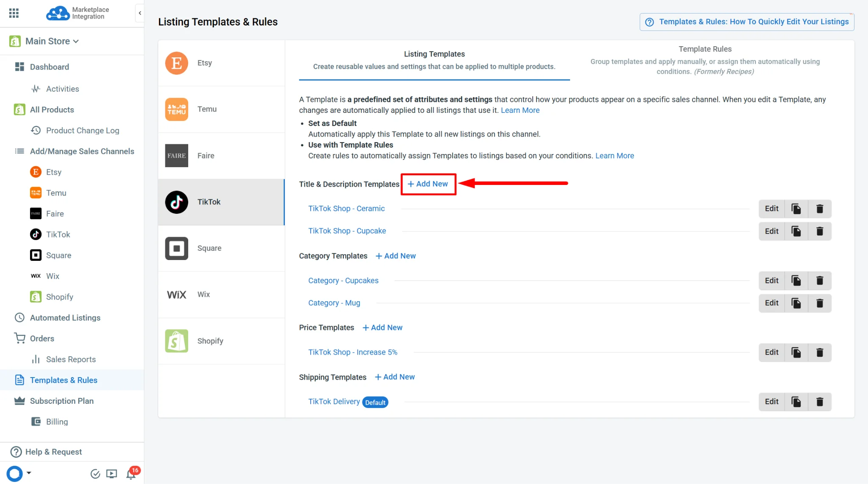Select TikTok in the sidebar channel list
868x484 pixels.
(58, 235)
